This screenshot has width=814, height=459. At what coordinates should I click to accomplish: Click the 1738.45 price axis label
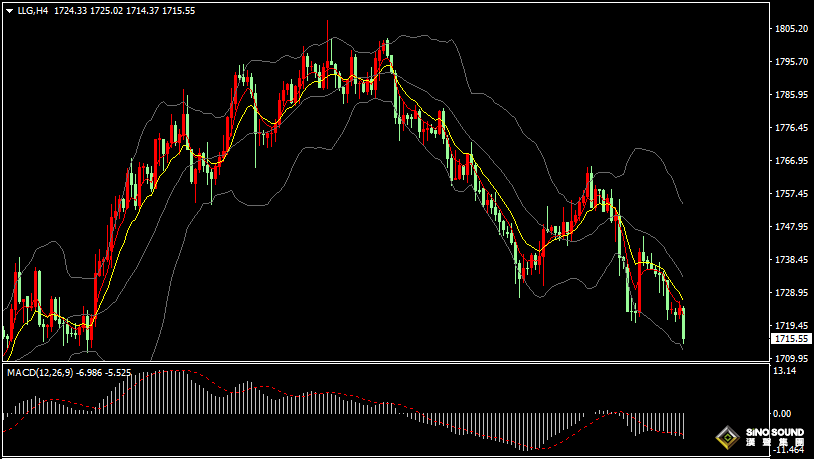[791, 260]
